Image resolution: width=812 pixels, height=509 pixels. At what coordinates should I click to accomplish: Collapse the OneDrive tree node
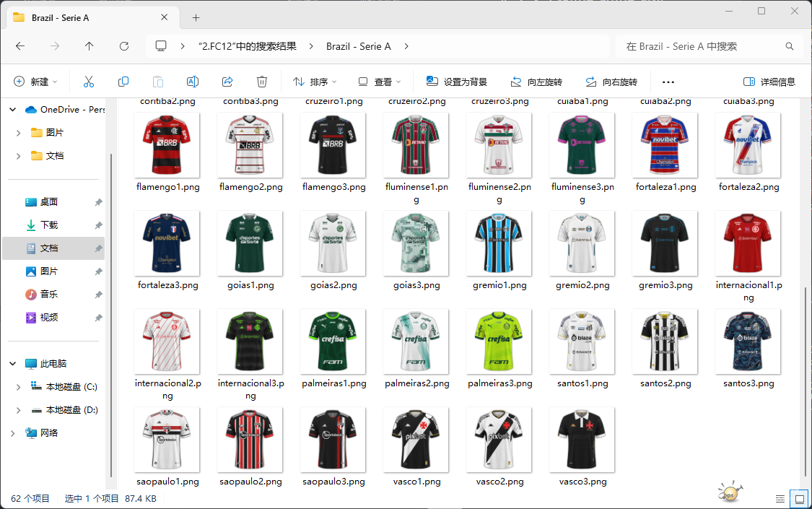pos(12,109)
